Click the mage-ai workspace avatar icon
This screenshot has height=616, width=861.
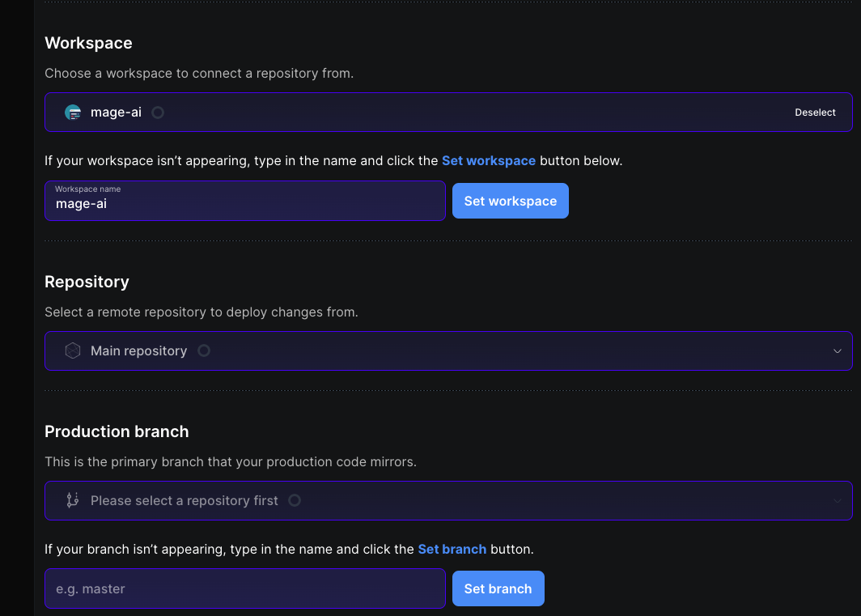point(73,113)
